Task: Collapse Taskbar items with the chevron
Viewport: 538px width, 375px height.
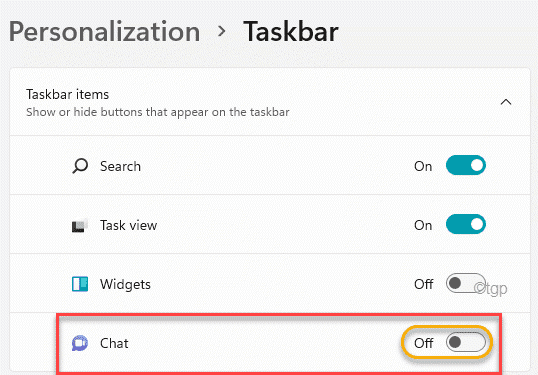Action: click(x=506, y=102)
